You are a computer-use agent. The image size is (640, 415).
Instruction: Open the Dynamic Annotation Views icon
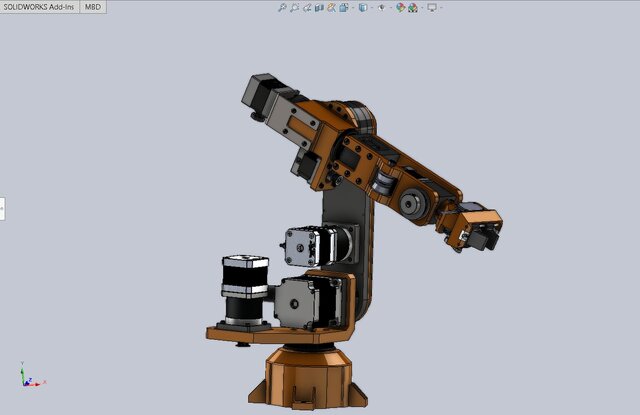pos(331,7)
